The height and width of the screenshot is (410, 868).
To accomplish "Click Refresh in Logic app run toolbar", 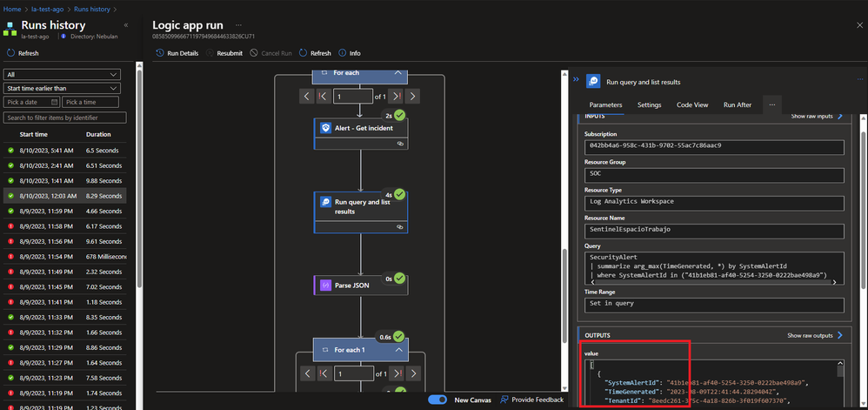I will (315, 53).
